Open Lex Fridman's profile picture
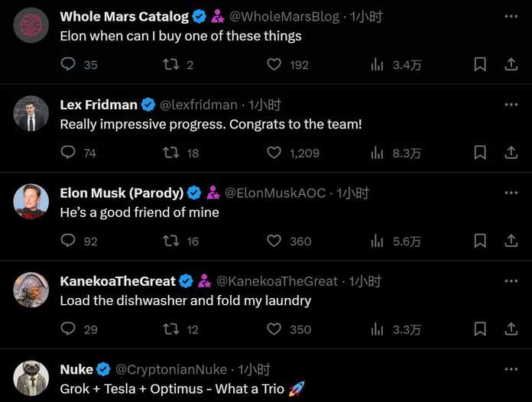This screenshot has height=402, width=532. pos(31,113)
